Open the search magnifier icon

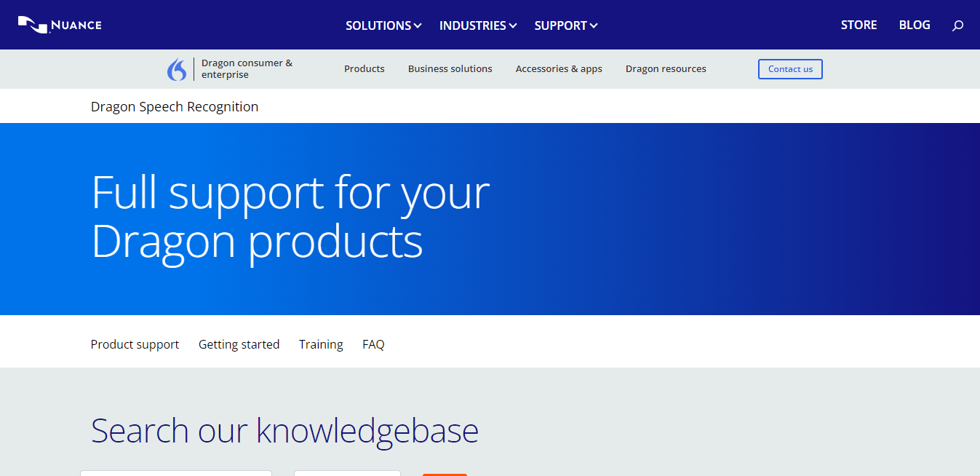957,25
